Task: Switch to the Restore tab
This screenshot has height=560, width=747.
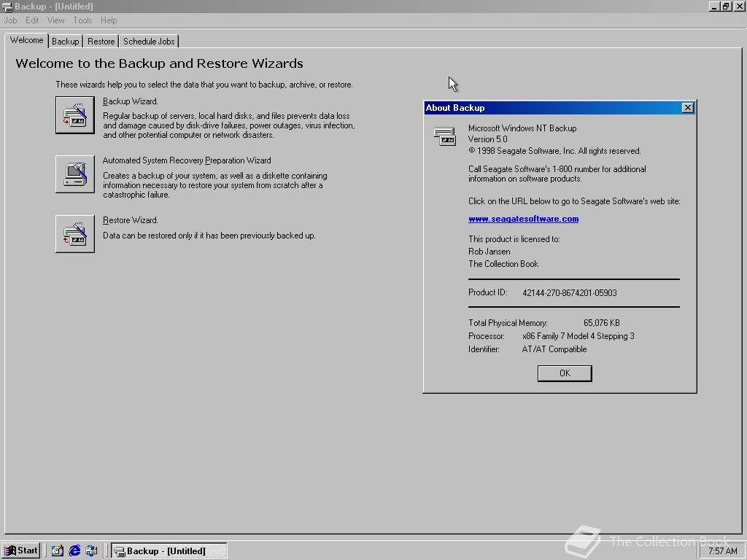Action: [101, 42]
